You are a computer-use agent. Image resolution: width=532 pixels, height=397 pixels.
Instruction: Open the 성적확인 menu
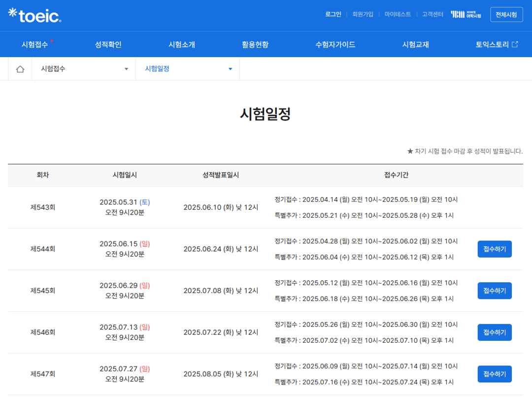coord(108,44)
